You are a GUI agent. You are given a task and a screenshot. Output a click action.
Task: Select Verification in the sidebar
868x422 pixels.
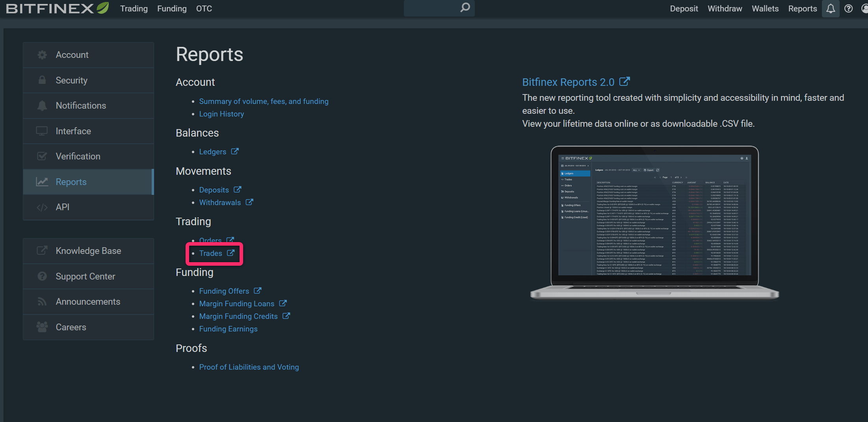[88, 156]
